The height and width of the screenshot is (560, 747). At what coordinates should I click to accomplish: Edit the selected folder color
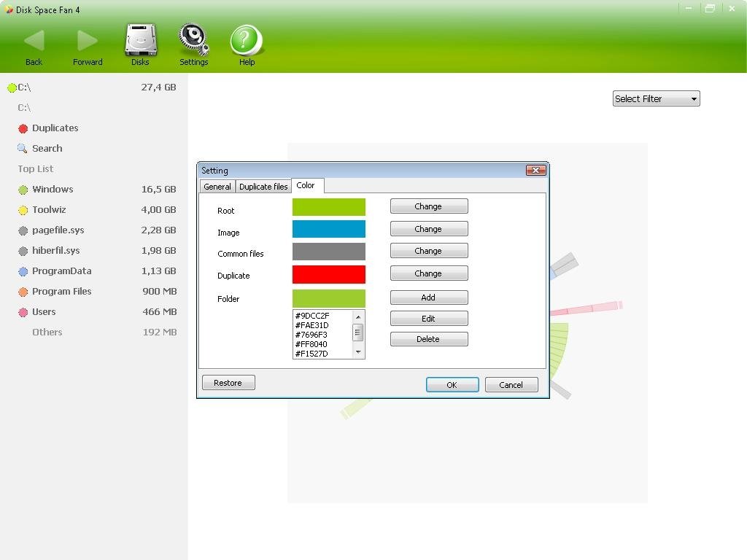coord(429,318)
